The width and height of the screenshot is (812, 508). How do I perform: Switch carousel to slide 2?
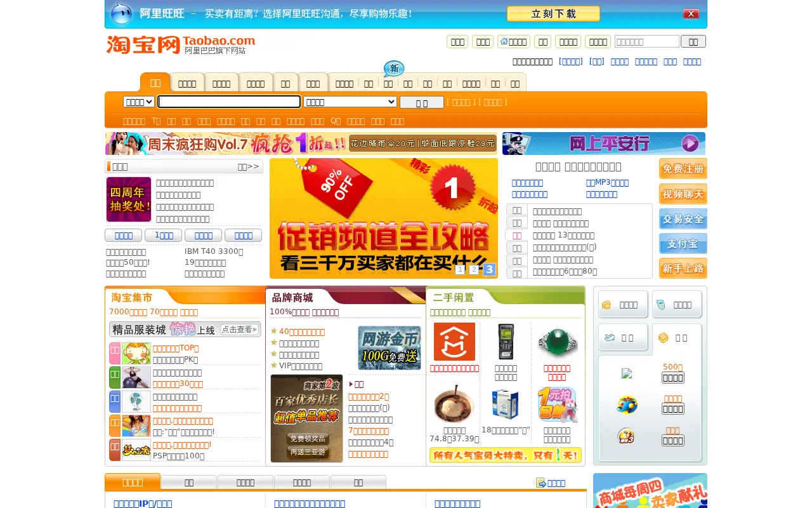coord(474,270)
